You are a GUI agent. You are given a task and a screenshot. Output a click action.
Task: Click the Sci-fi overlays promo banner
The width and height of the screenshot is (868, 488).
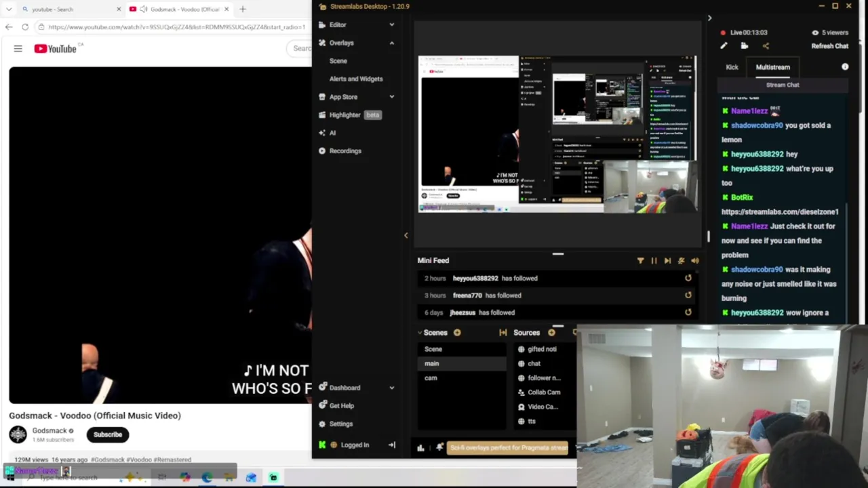(508, 448)
